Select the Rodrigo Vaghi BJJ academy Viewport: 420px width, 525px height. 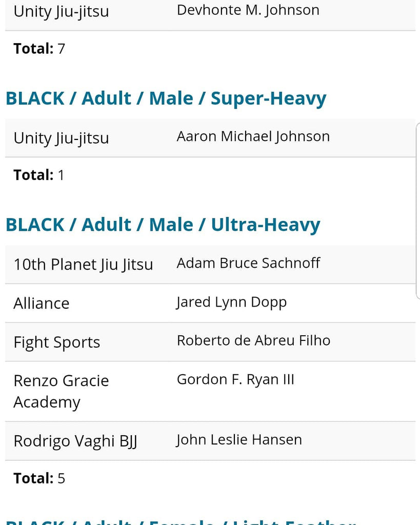coord(75,441)
